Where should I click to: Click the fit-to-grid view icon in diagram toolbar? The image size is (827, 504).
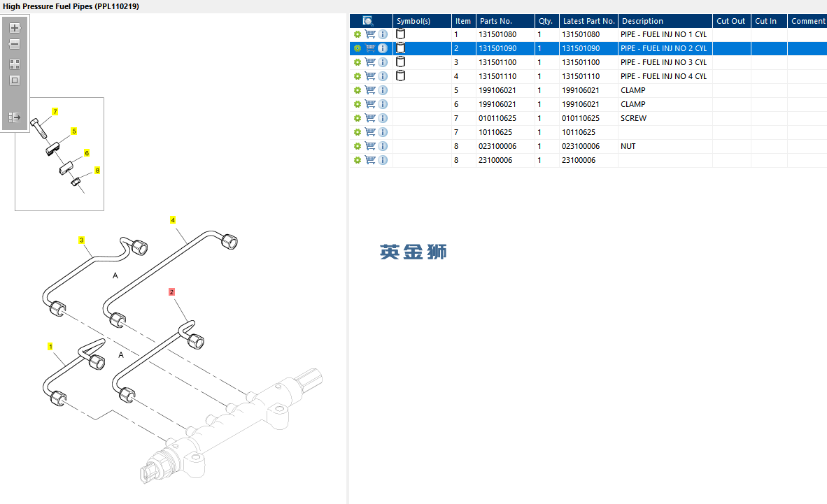point(15,64)
